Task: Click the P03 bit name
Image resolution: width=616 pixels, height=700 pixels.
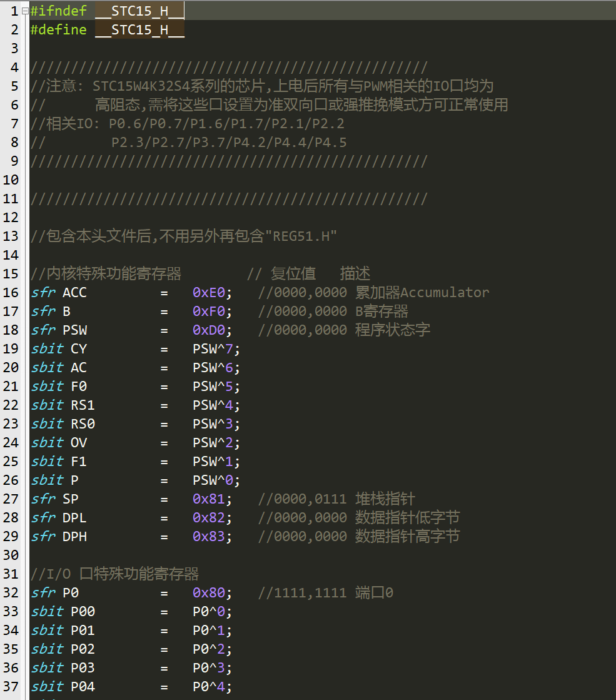Action: 83,667
